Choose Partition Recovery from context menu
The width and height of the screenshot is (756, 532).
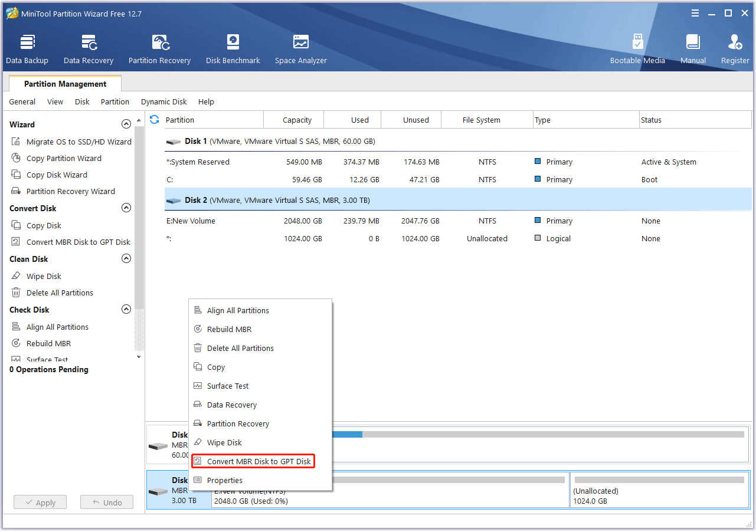[260, 423]
